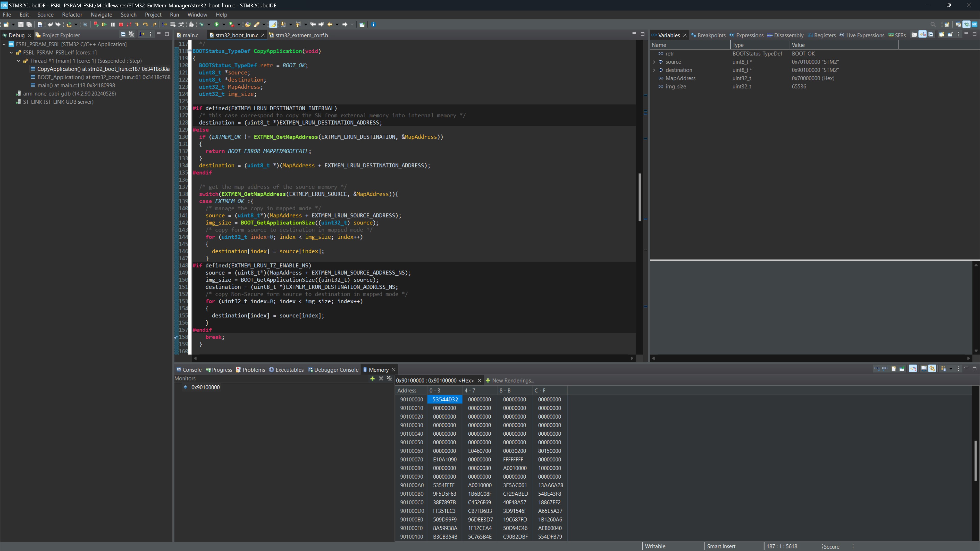980x551 pixels.
Task: Toggle Instruction Stepping Mode in main toolbar
Action: click(x=164, y=24)
